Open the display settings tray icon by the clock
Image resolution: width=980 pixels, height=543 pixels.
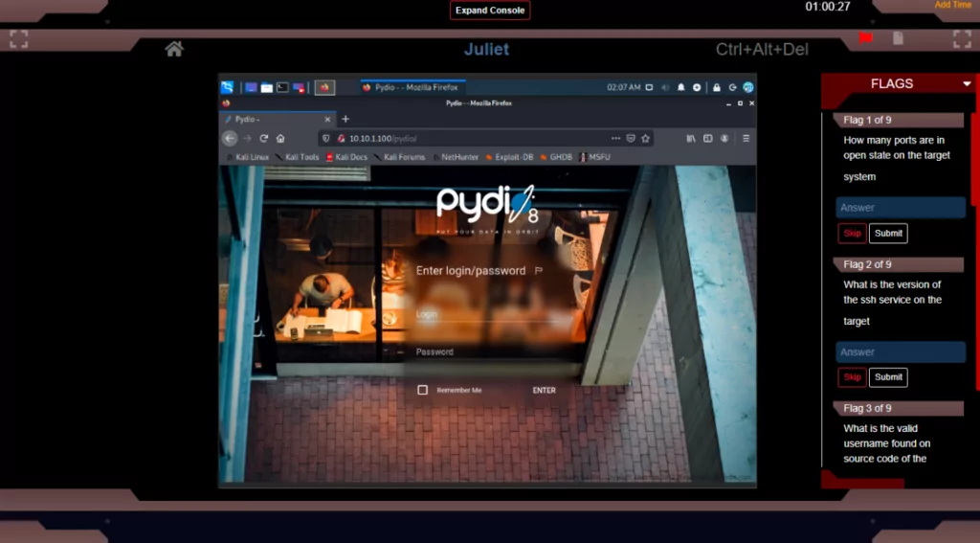[650, 87]
